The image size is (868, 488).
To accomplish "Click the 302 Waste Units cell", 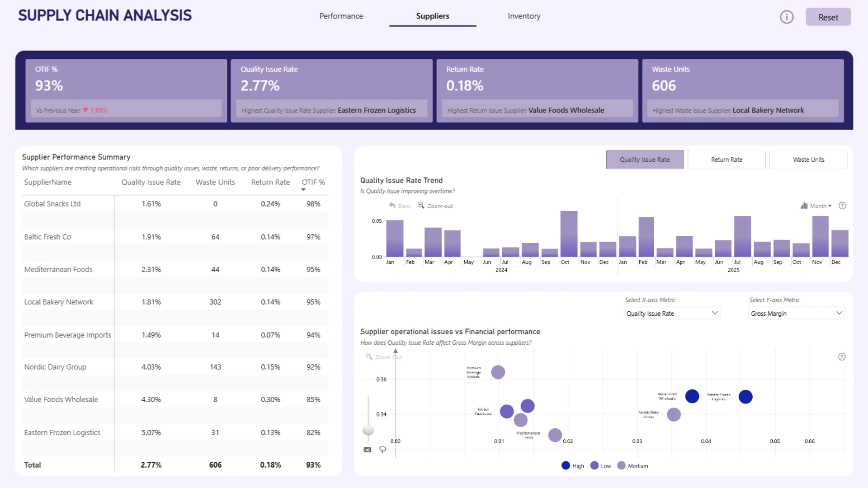I will click(x=215, y=302).
